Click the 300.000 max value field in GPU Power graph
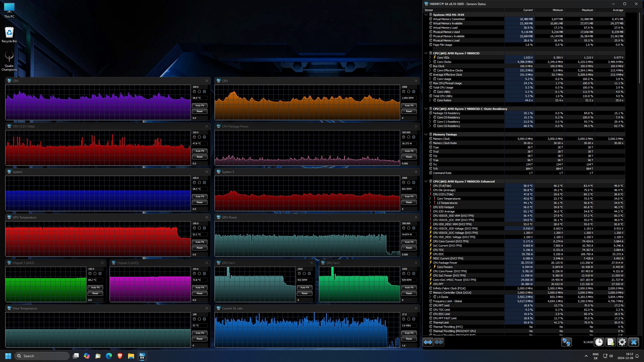644x362 pixels. [409, 223]
